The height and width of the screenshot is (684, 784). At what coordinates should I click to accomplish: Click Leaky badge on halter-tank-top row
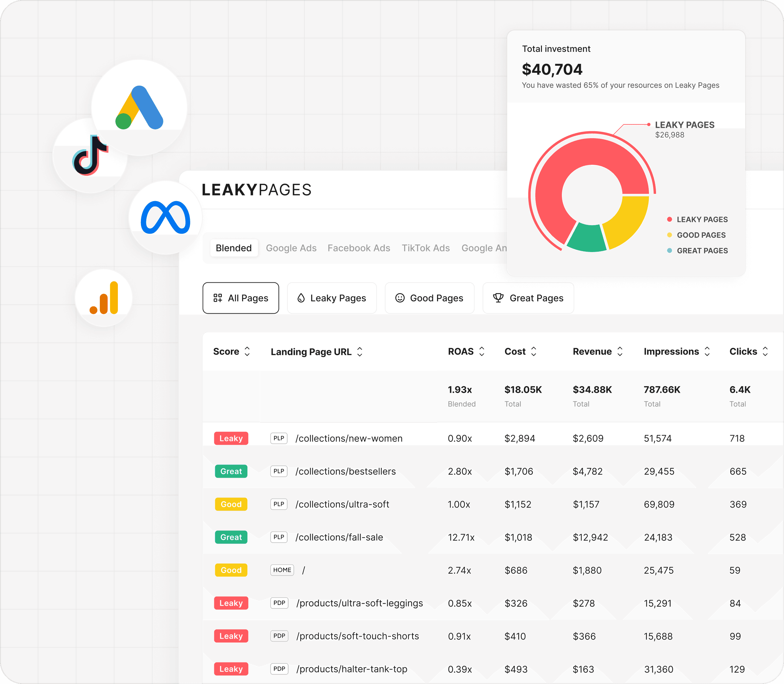(231, 669)
